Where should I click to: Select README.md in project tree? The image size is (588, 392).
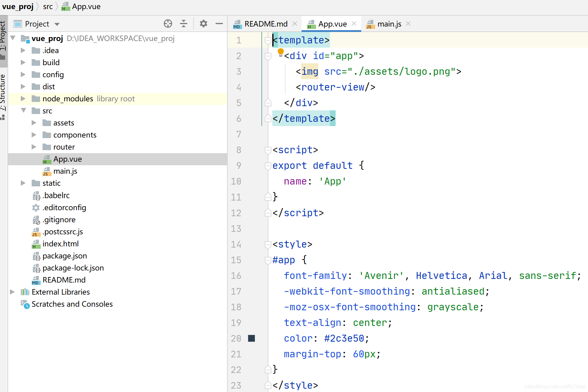pos(118,280)
